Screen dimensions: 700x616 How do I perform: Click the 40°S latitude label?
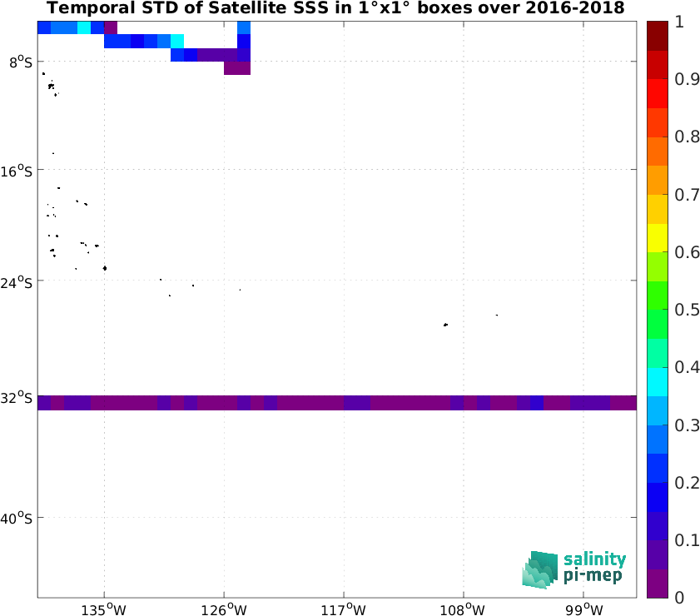[17, 519]
